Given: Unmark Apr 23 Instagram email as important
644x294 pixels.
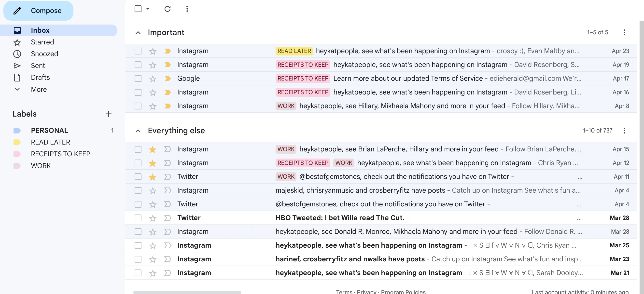Looking at the screenshot, I should (x=168, y=51).
